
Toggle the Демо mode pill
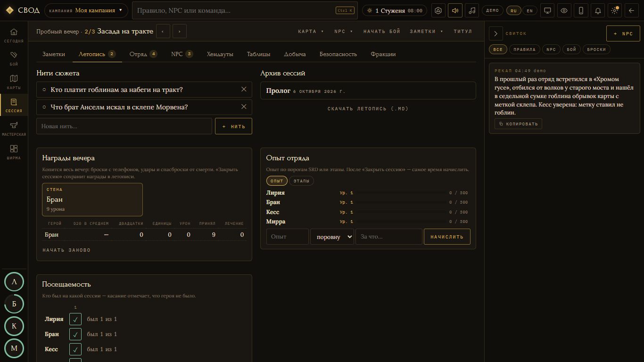point(492,10)
